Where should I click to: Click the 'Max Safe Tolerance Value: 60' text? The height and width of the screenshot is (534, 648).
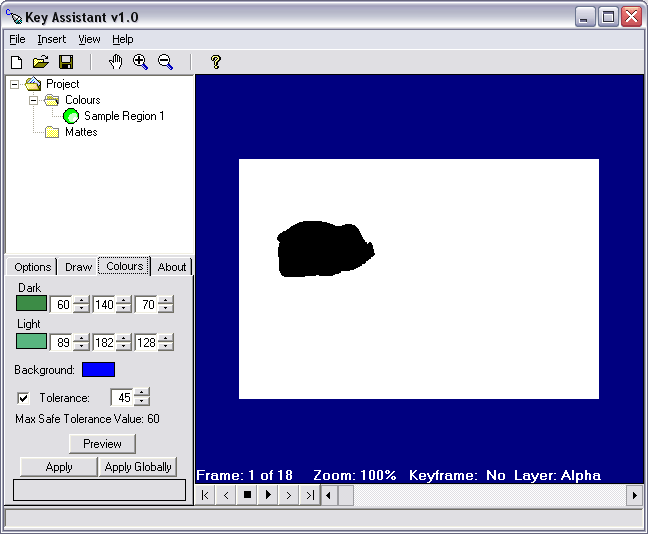[x=87, y=419]
